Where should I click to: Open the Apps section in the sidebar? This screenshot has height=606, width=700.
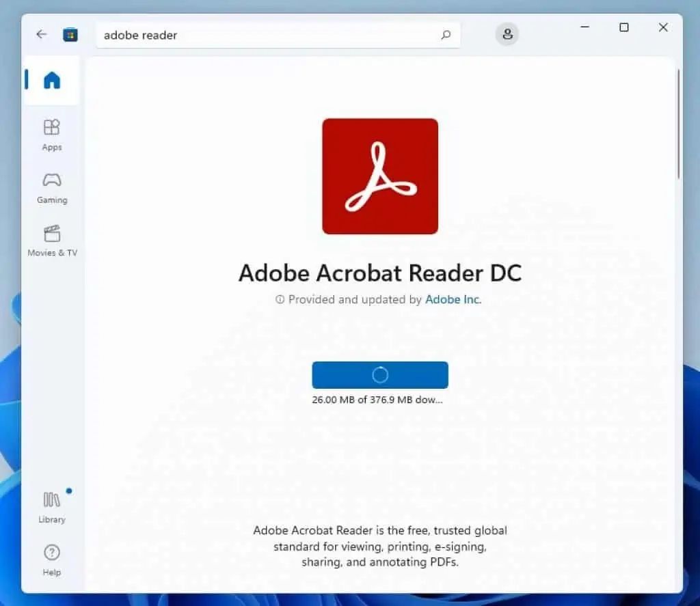coord(52,135)
